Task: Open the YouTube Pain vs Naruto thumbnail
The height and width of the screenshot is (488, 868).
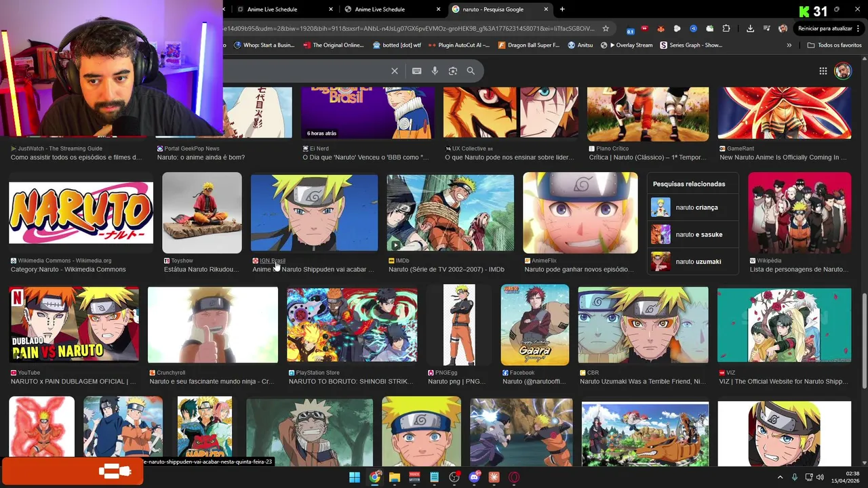Action: [74, 325]
